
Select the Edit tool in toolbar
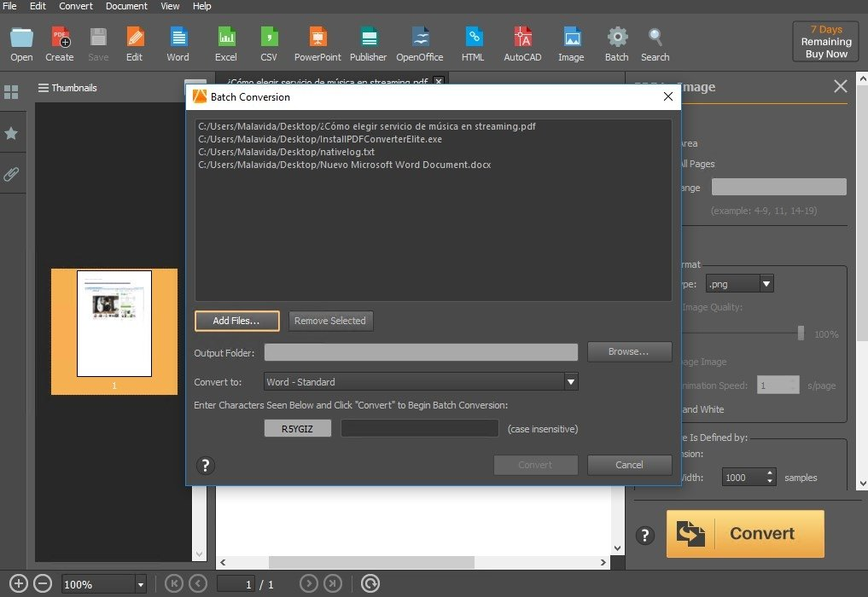[x=135, y=44]
